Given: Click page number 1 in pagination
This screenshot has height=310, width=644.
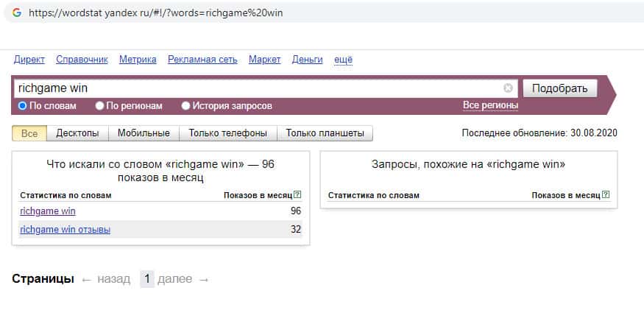Looking at the screenshot, I should 147,279.
